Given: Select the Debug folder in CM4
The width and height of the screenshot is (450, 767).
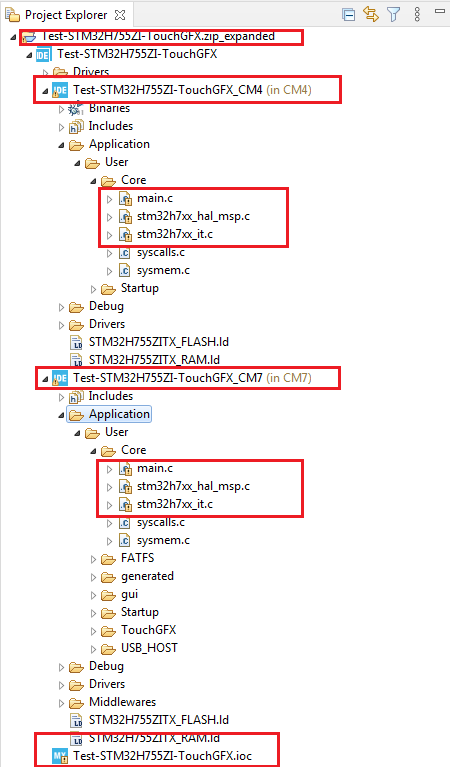Looking at the screenshot, I should click(x=106, y=306).
